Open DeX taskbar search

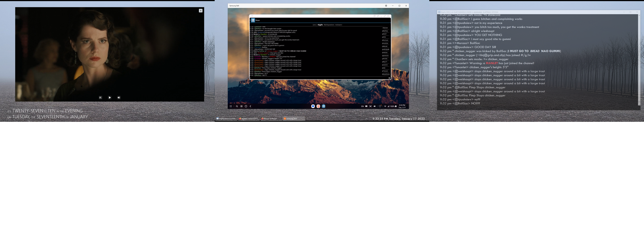click(237, 106)
